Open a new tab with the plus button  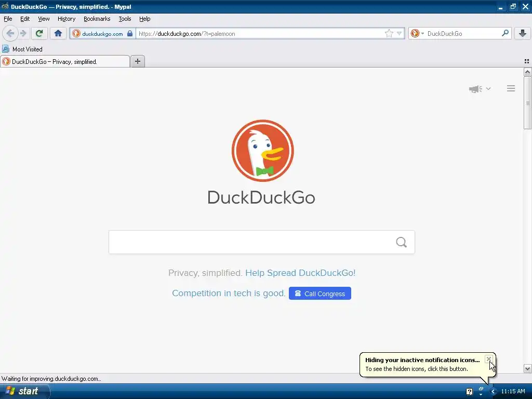click(x=137, y=61)
